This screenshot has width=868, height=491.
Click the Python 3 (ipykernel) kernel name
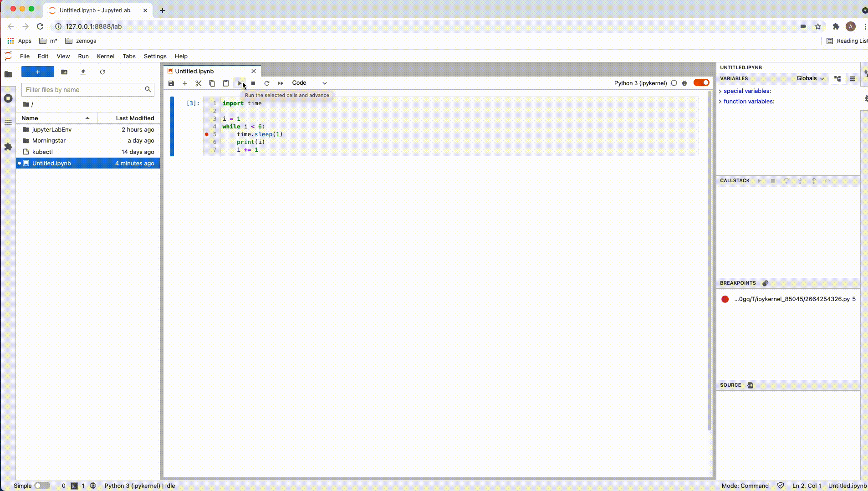click(x=640, y=83)
